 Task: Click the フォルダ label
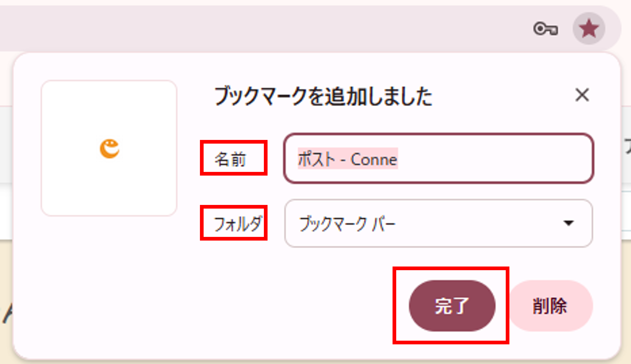237,224
